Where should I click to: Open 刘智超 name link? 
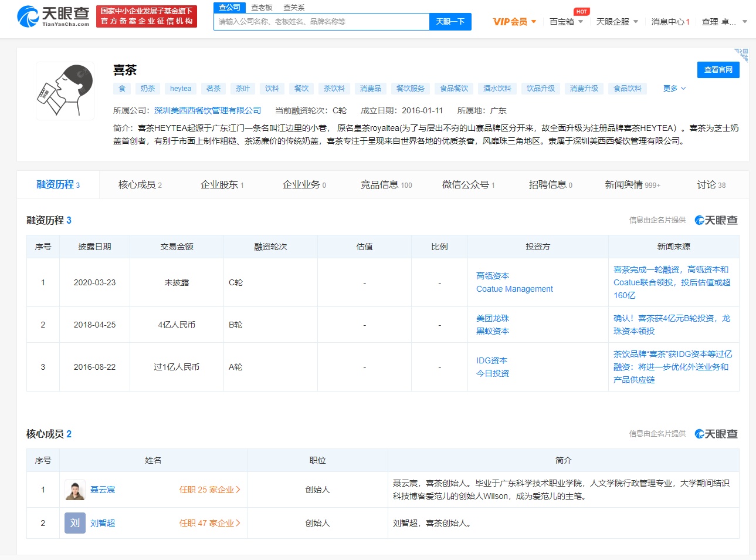point(103,523)
